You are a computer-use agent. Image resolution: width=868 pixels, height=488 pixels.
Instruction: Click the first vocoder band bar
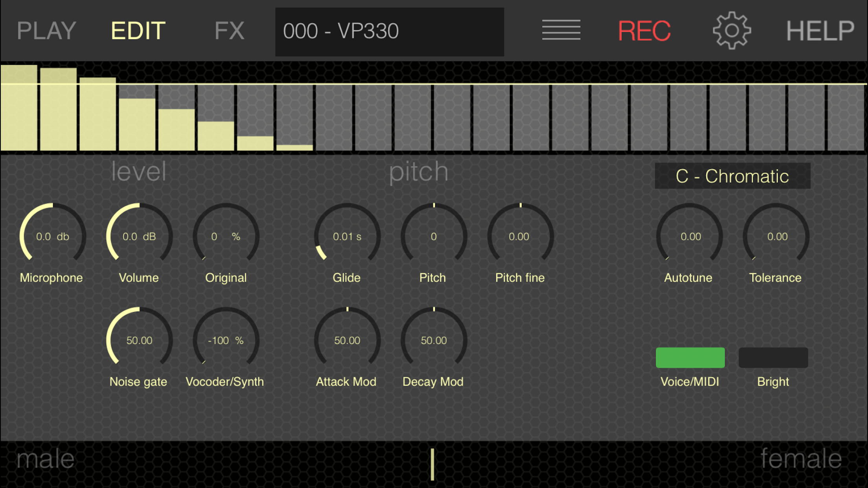pyautogui.click(x=19, y=108)
